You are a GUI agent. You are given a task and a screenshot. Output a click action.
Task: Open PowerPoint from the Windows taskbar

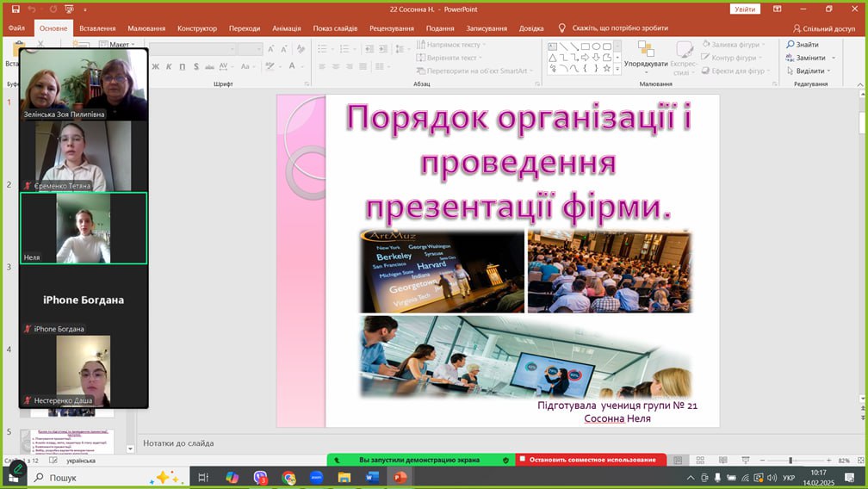[x=400, y=477]
